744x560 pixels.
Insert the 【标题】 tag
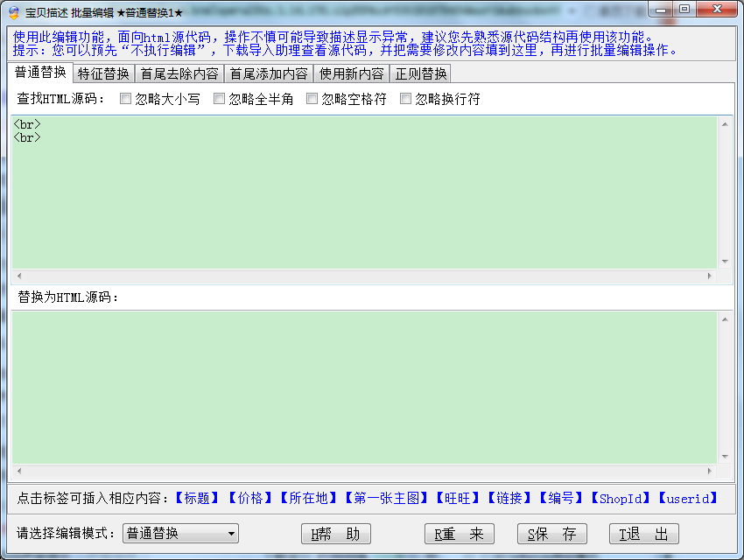click(x=197, y=498)
